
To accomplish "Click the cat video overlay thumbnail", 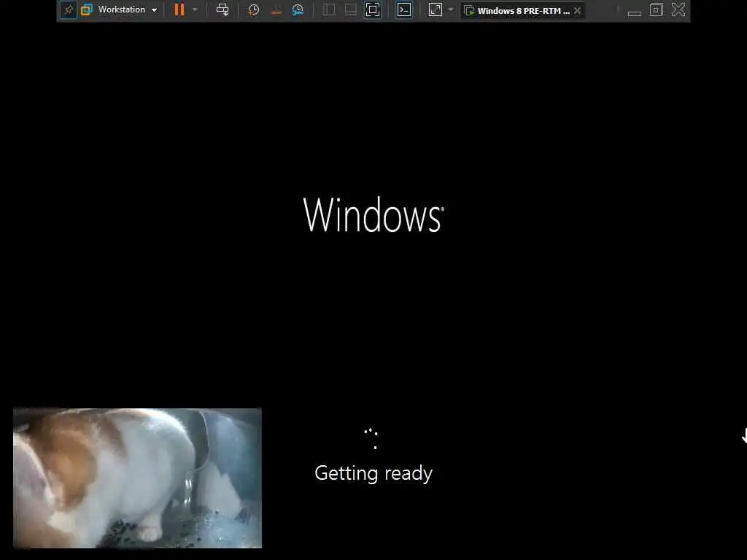I will point(137,478).
